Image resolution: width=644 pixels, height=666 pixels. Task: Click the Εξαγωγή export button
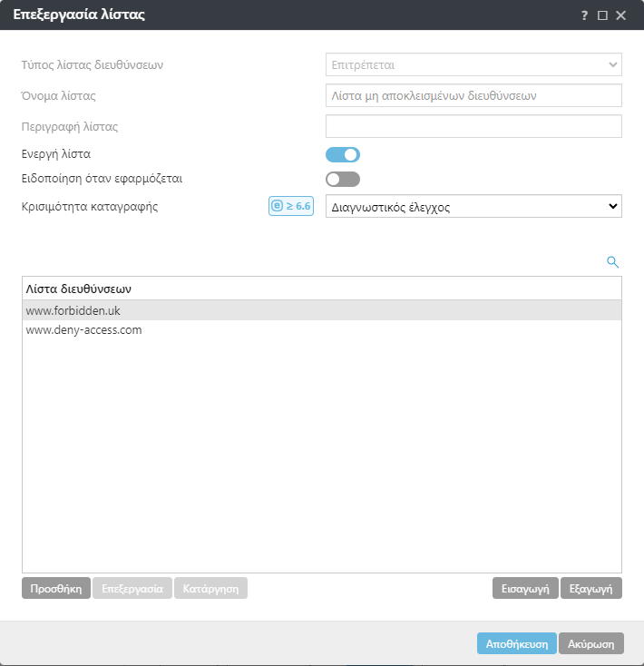pyautogui.click(x=590, y=589)
